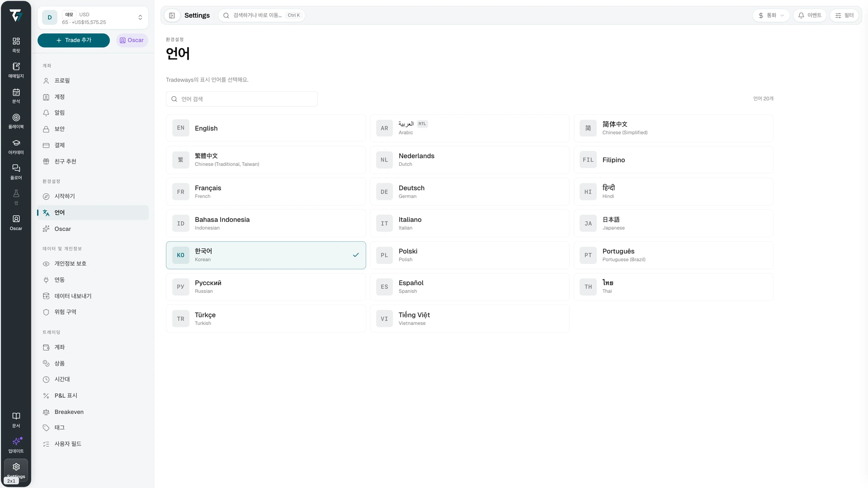Click the EN badge on the English card
Image resolution: width=868 pixels, height=488 pixels.
click(x=180, y=128)
